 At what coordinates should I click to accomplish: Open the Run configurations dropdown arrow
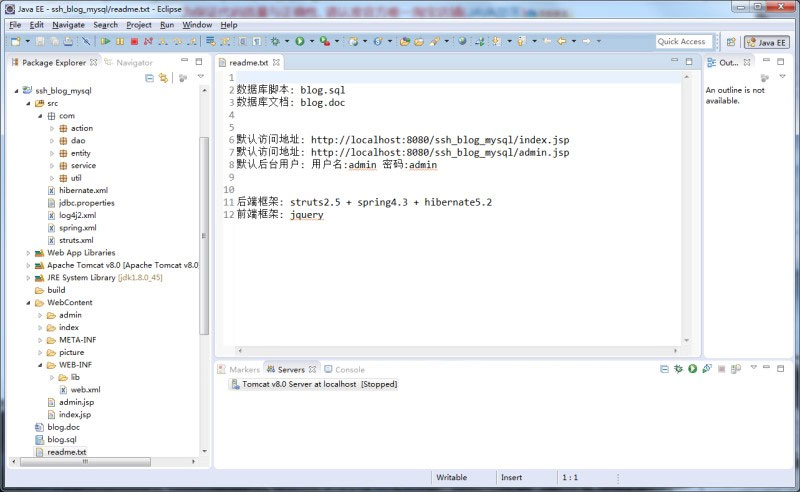coord(312,41)
